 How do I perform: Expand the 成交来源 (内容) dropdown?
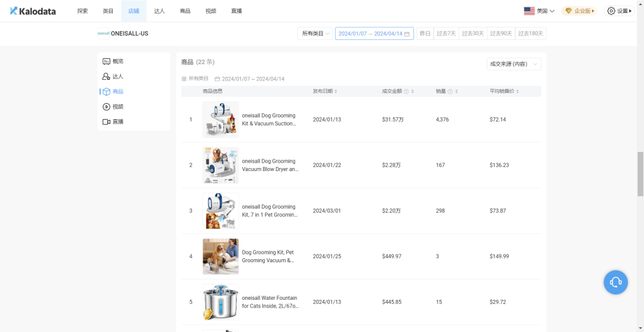click(513, 64)
